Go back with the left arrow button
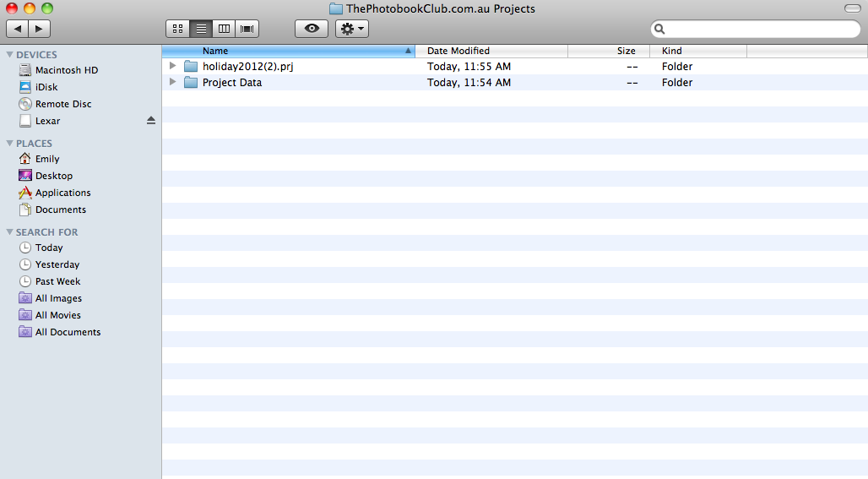 pyautogui.click(x=17, y=29)
